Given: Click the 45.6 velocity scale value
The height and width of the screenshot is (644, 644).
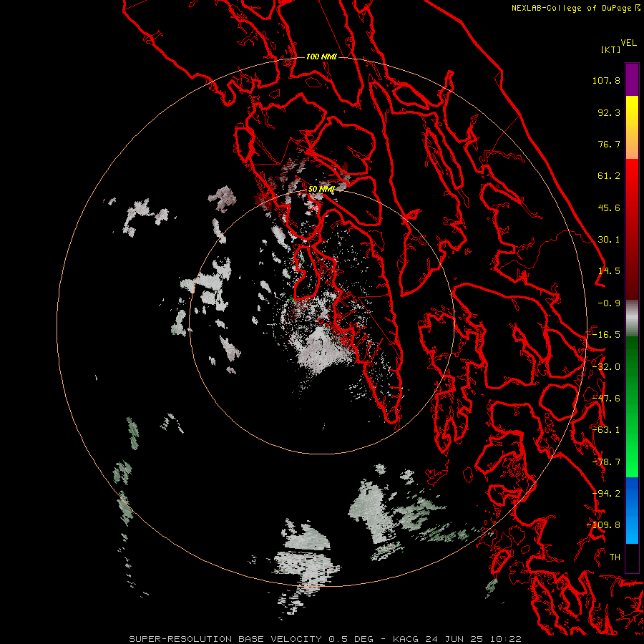Looking at the screenshot, I should pyautogui.click(x=609, y=208).
